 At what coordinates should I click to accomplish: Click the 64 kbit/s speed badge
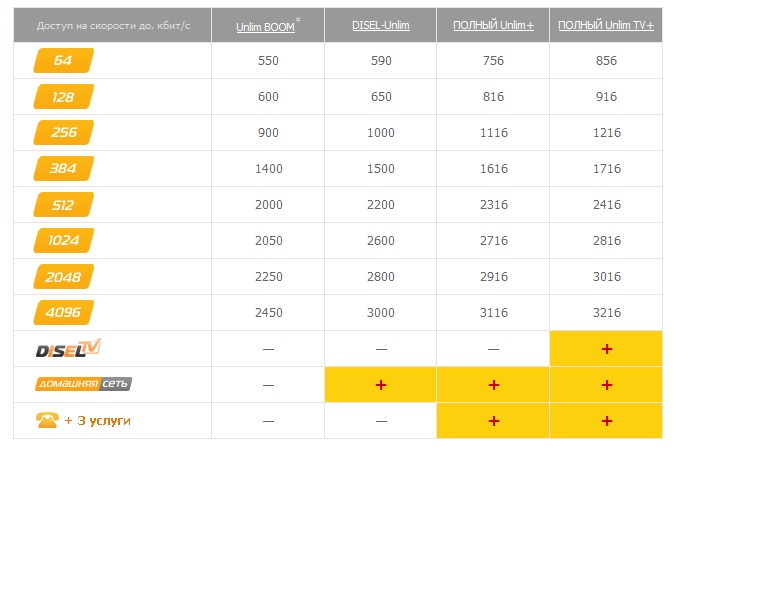pyautogui.click(x=64, y=60)
